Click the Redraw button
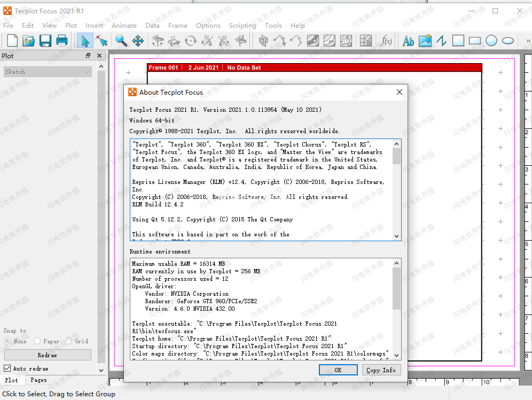This screenshot has height=400, width=532. point(48,355)
